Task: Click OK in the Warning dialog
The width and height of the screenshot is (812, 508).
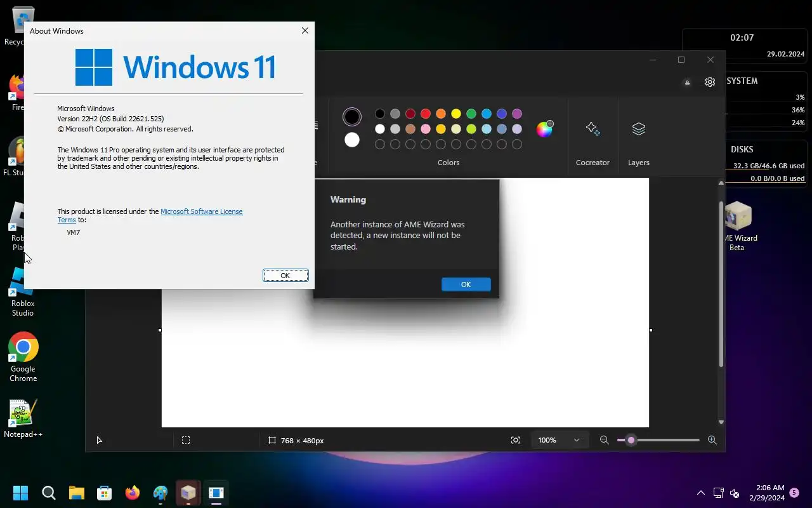Action: (x=466, y=284)
